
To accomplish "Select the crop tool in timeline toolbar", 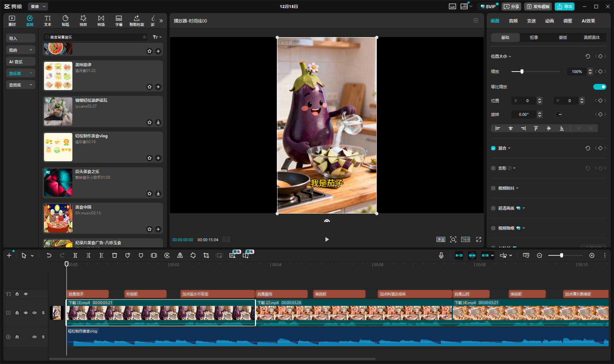I will point(206,255).
